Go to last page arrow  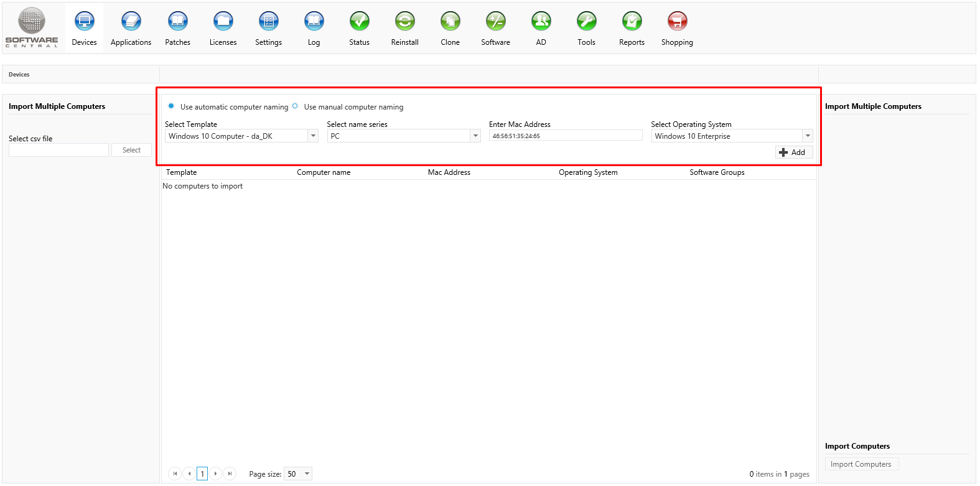coord(230,474)
